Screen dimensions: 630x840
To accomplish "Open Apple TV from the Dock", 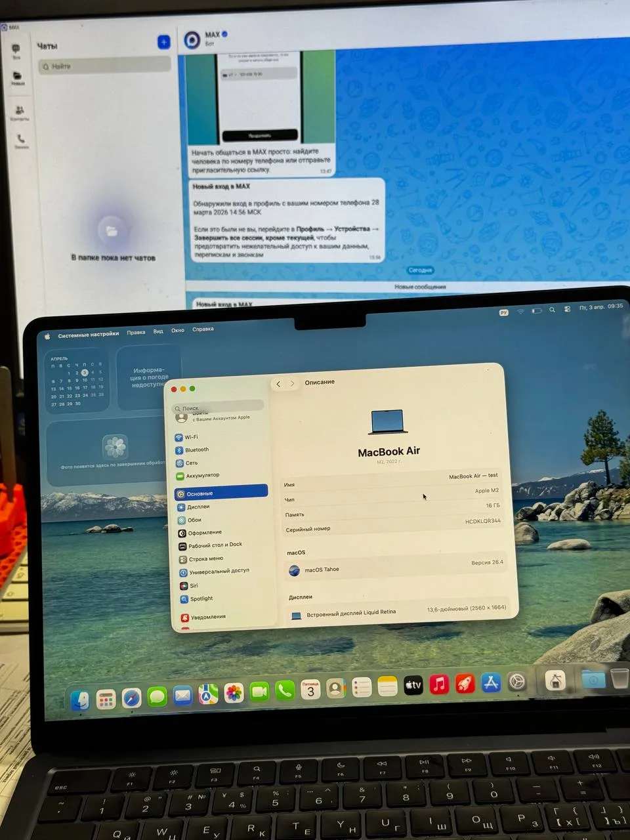I will tap(413, 686).
